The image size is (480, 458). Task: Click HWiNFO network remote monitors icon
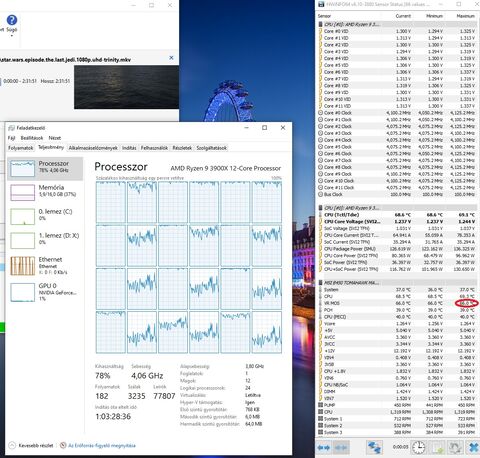374,447
